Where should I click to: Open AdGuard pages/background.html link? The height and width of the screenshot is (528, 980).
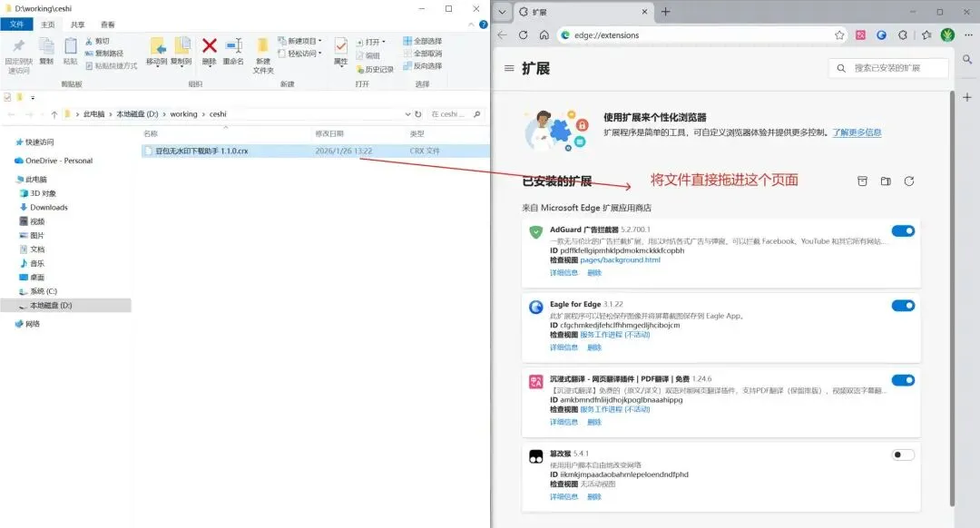coord(620,260)
